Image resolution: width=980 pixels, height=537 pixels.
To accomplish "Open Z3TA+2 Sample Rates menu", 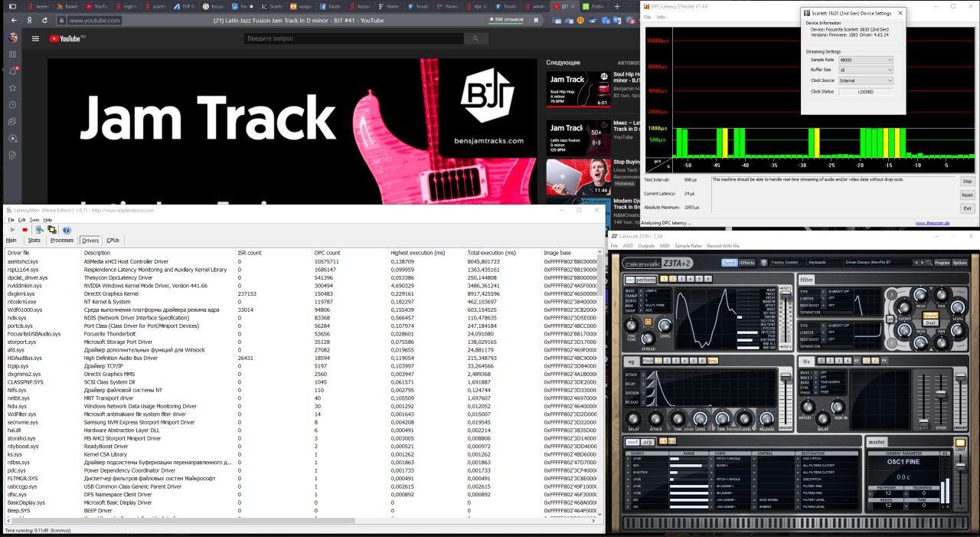I will pyautogui.click(x=688, y=246).
